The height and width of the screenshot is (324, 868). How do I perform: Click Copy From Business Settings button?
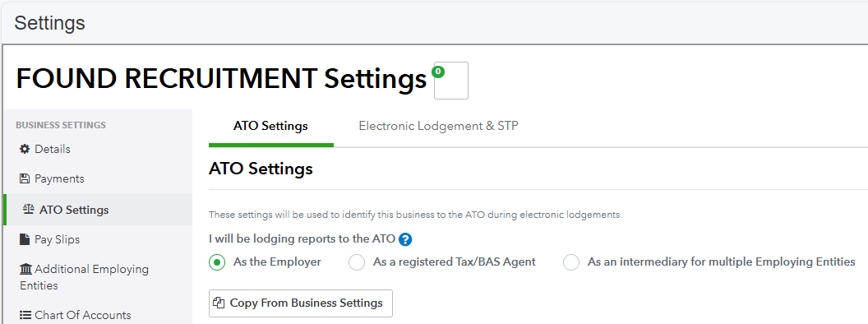pyautogui.click(x=301, y=303)
